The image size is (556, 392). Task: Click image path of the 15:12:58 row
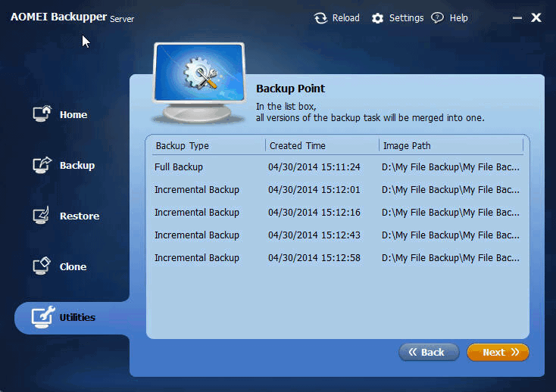click(451, 258)
